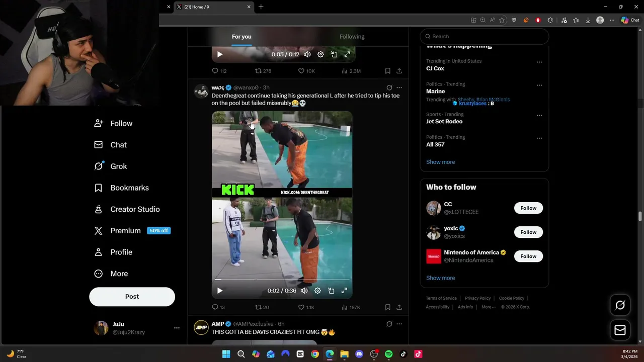Open options for All 357 trend
Viewport: 644px width, 362px height.
click(x=539, y=138)
